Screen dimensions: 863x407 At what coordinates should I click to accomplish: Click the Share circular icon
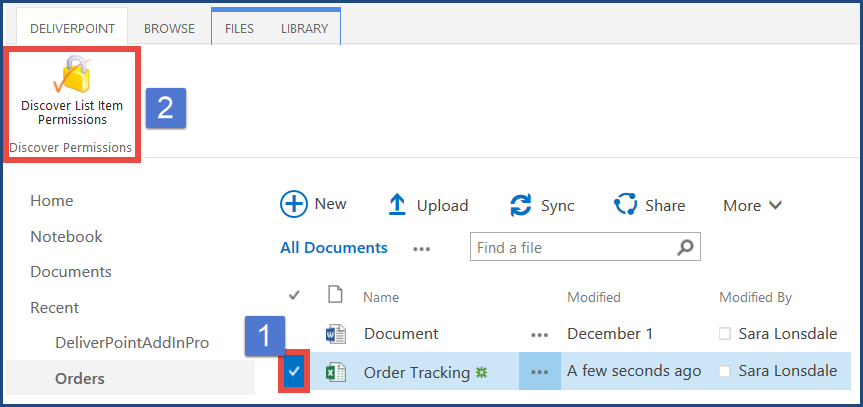click(625, 205)
